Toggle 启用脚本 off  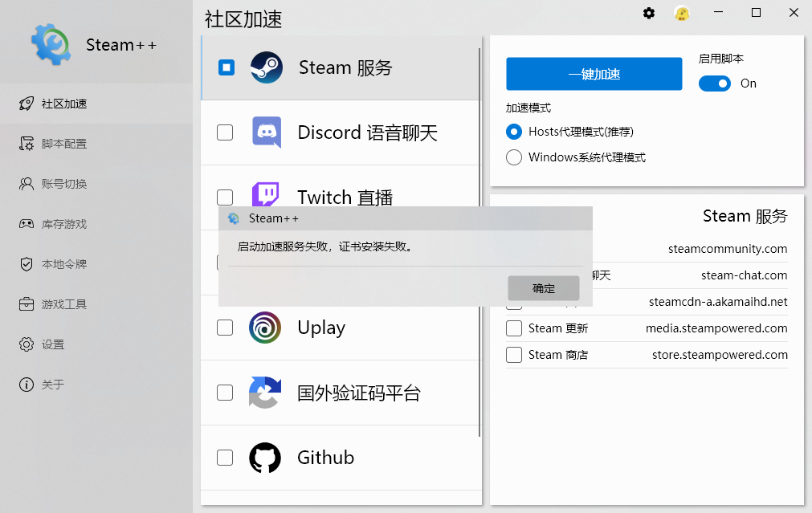coord(714,83)
